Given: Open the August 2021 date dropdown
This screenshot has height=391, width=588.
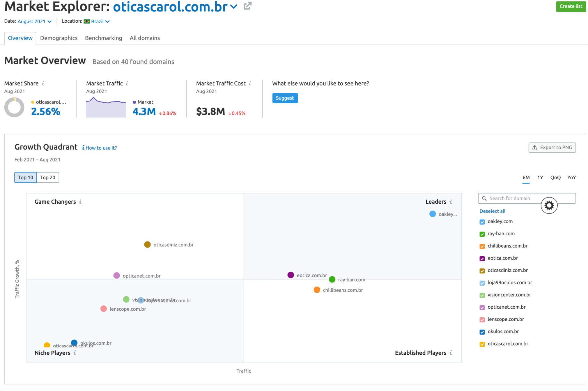Looking at the screenshot, I should (35, 21).
